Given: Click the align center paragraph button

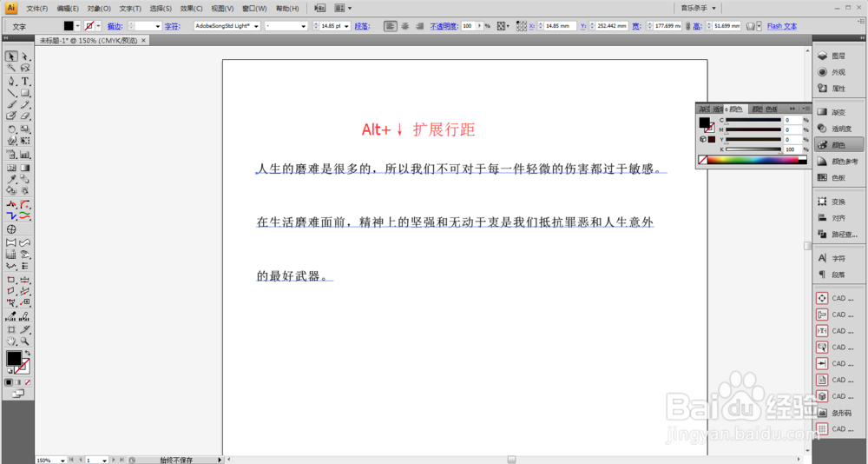Looking at the screenshot, I should 405,26.
